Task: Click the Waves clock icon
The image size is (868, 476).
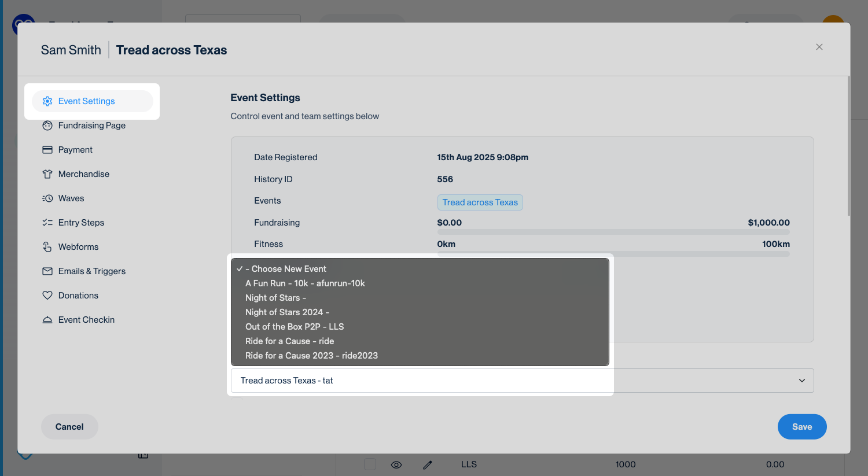Action: point(47,198)
